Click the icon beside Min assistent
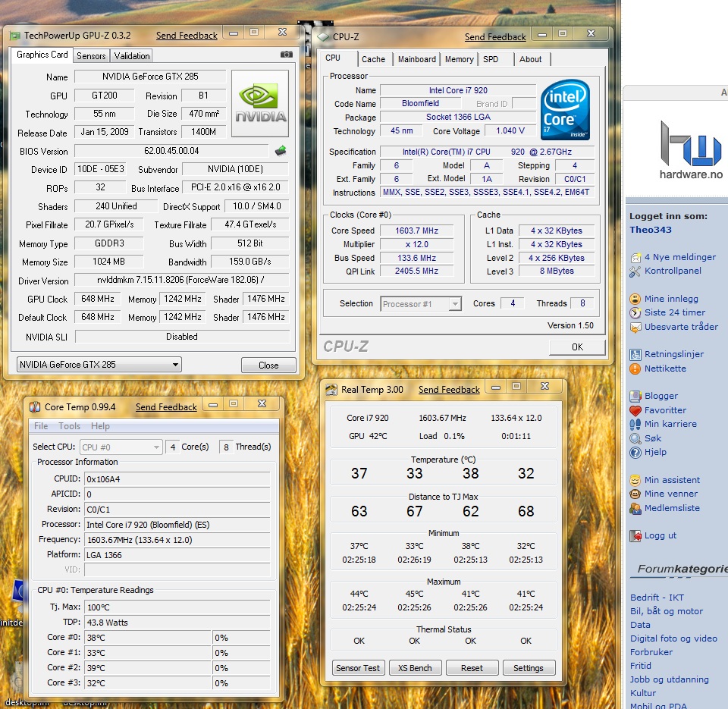 tap(635, 480)
